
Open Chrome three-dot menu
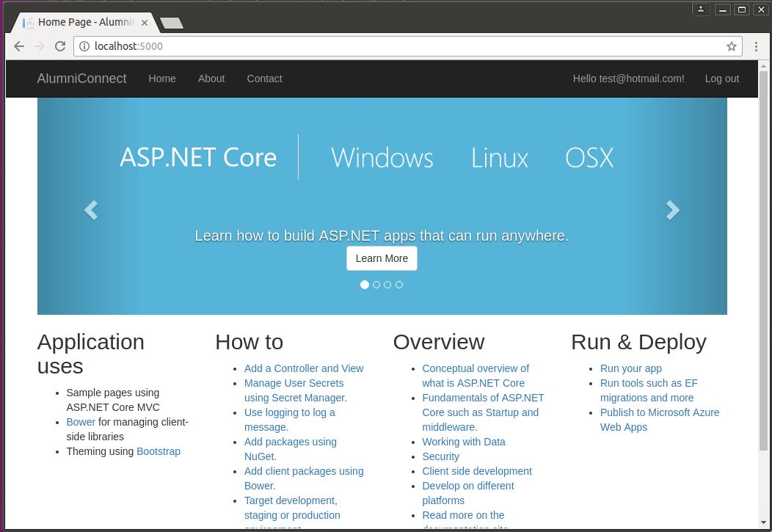756,46
